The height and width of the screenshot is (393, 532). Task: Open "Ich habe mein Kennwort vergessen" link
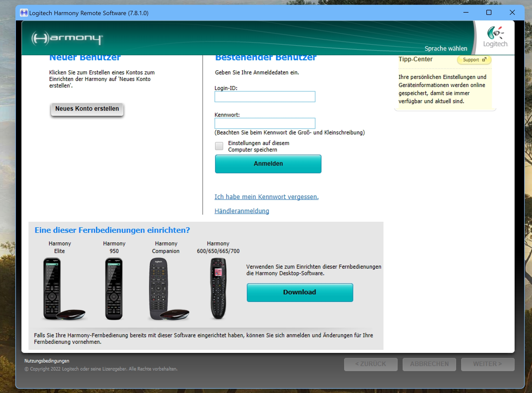(267, 197)
